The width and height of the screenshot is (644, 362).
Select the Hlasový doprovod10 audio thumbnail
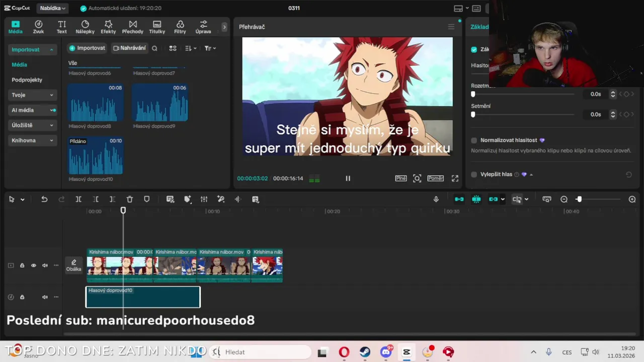[x=96, y=156]
